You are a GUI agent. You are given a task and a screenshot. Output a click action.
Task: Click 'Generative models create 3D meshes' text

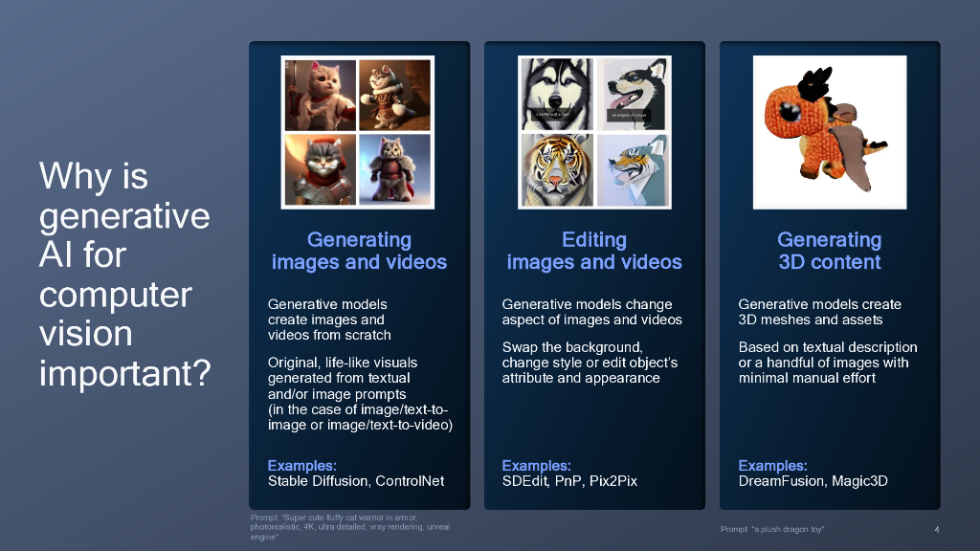click(x=819, y=312)
